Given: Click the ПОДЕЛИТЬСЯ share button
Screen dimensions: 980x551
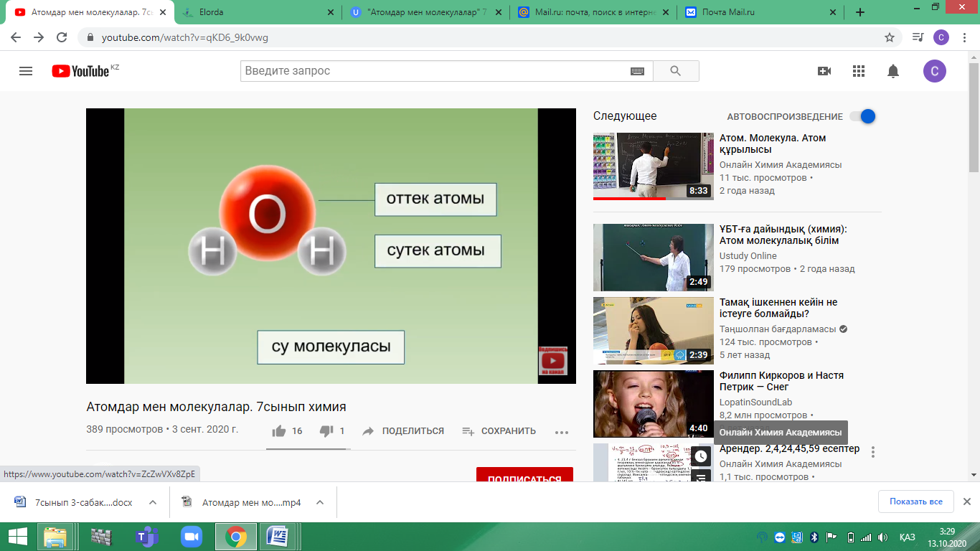Looking at the screenshot, I should coord(403,431).
